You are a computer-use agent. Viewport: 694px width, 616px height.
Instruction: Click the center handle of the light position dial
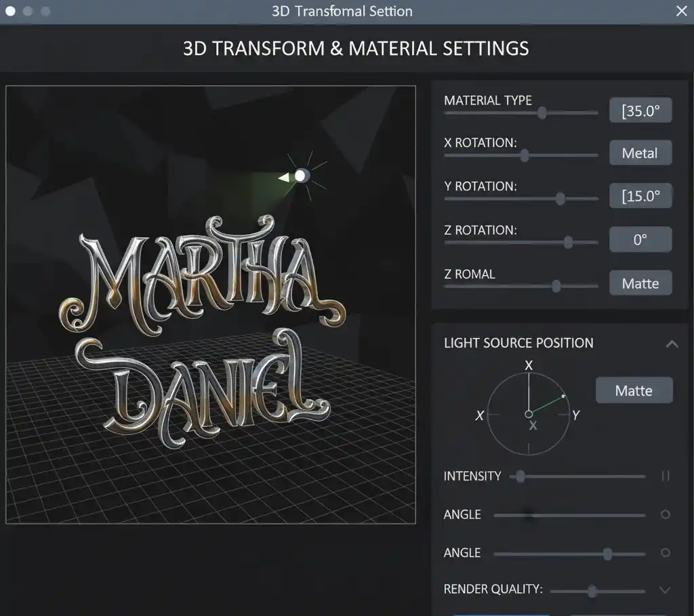point(529,413)
